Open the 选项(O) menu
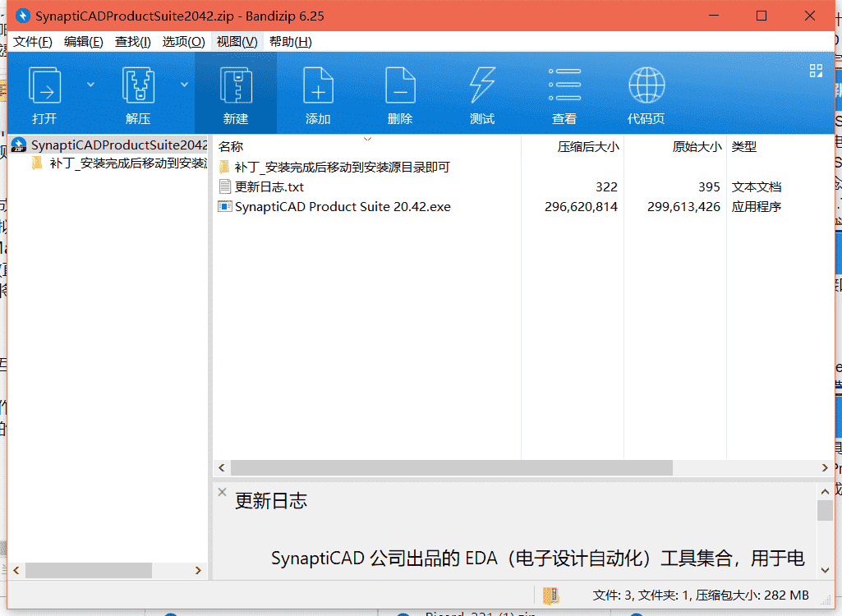 coord(184,42)
